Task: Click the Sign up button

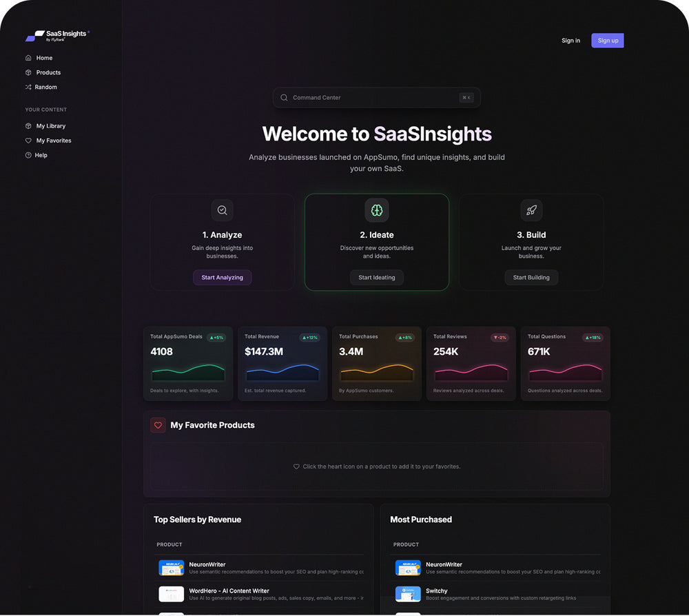Action: (607, 41)
